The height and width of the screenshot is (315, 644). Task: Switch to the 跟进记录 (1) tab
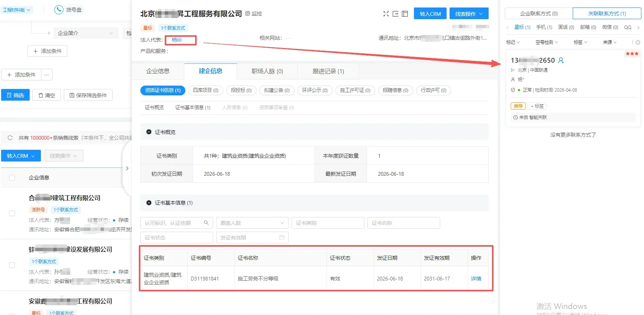tap(328, 71)
